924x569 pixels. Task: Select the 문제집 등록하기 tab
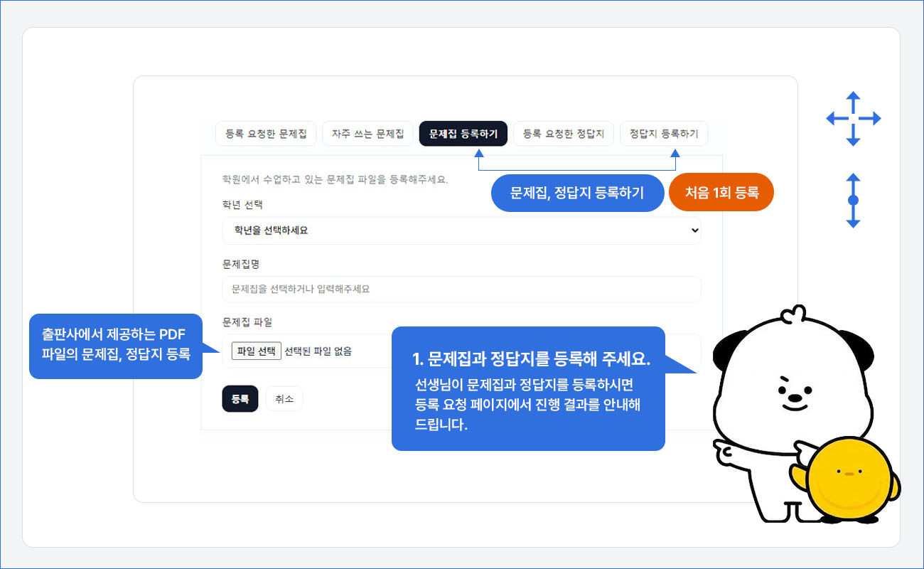pyautogui.click(x=463, y=134)
